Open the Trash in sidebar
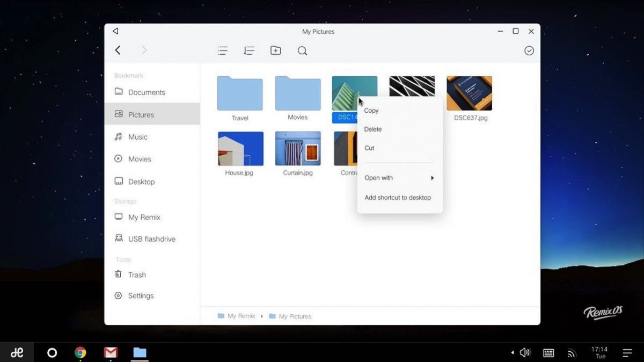Screen dimensions: 644x362 coord(137,275)
